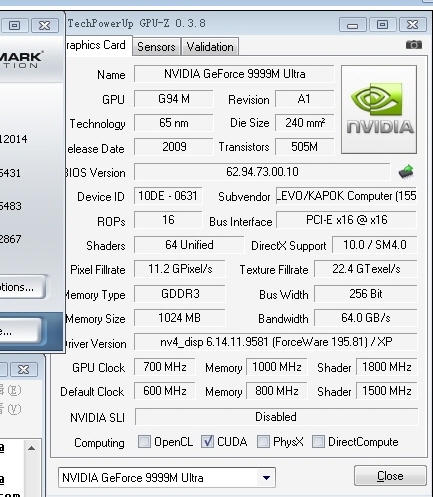Image resolution: width=433 pixels, height=497 pixels.
Task: Click the Pixel Fillrate value 11.2 GPixel/s
Action: pos(180,269)
